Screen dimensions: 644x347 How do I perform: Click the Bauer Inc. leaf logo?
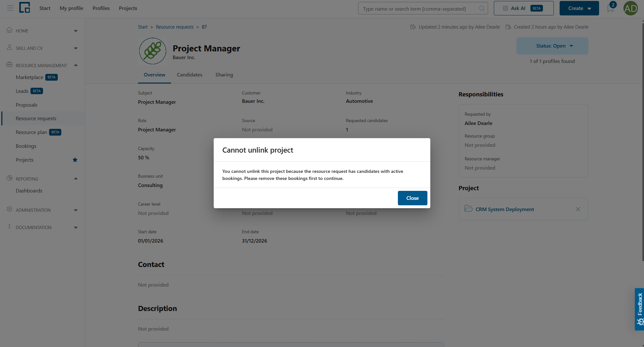[153, 51]
